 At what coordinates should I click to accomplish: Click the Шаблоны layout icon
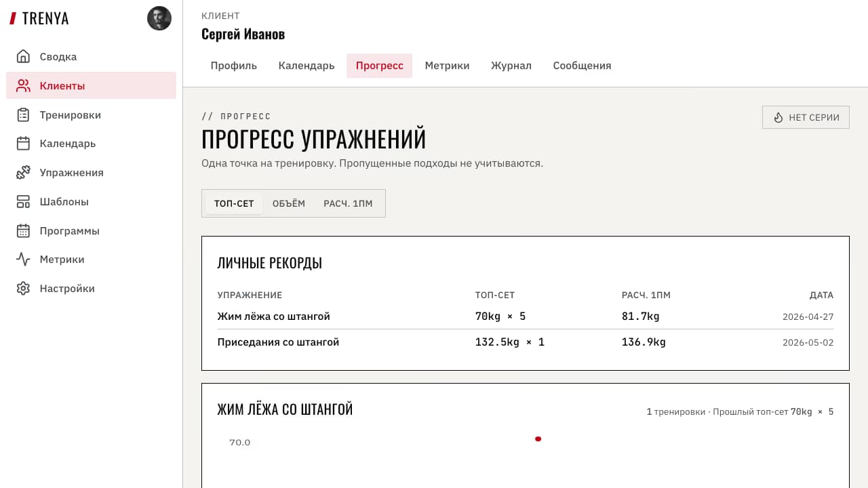click(23, 201)
